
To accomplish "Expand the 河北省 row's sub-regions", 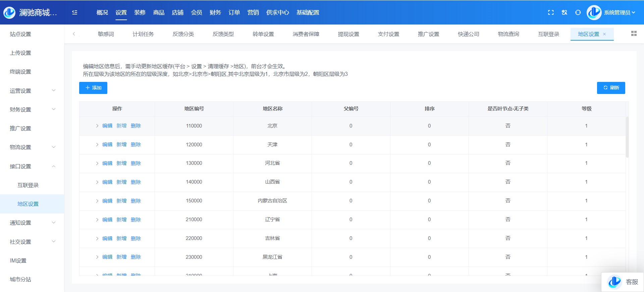I will coord(97,163).
